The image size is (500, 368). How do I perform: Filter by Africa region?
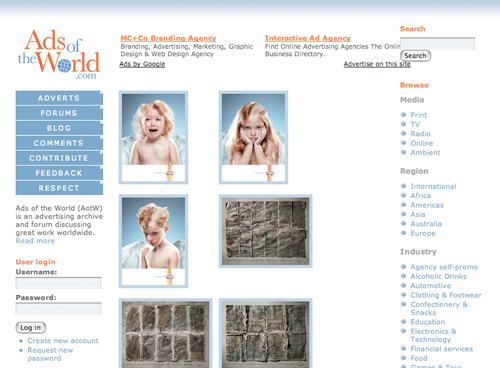click(x=421, y=196)
